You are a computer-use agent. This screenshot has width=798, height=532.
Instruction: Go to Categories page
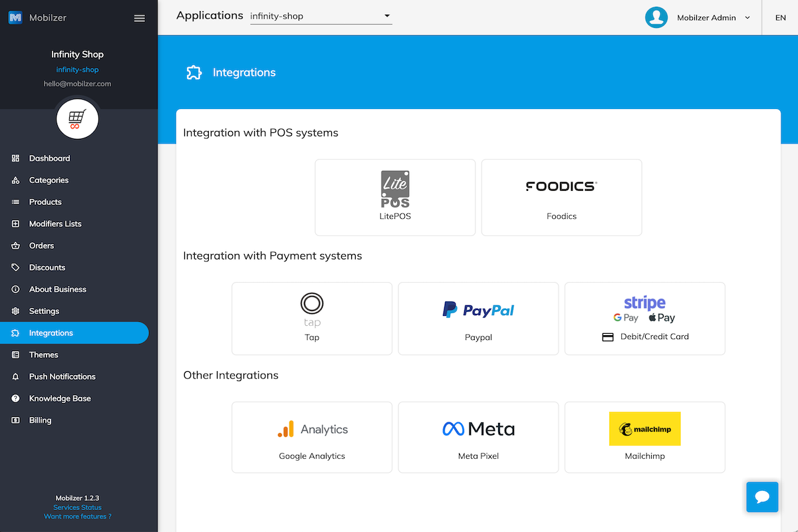[x=74, y=180]
